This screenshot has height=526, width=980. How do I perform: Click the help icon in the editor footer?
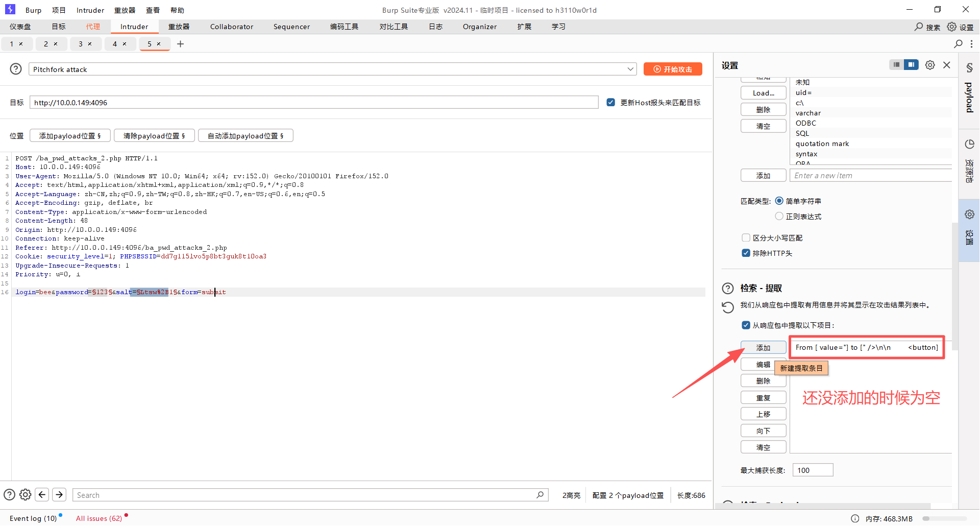coord(9,495)
